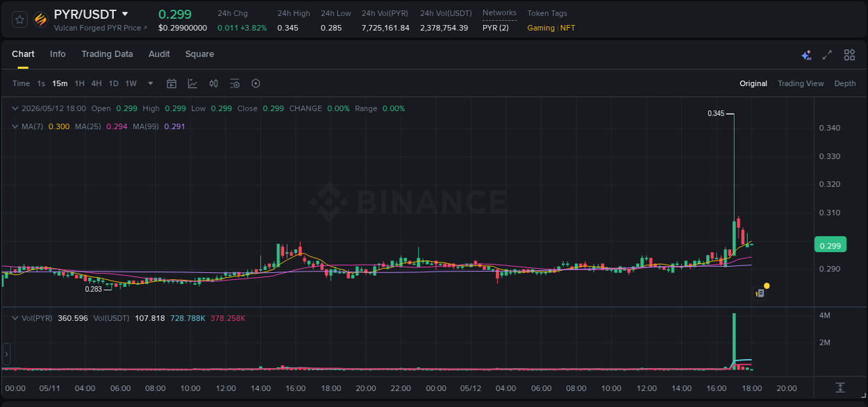
Task: Switch to the Info tab
Action: coord(58,54)
